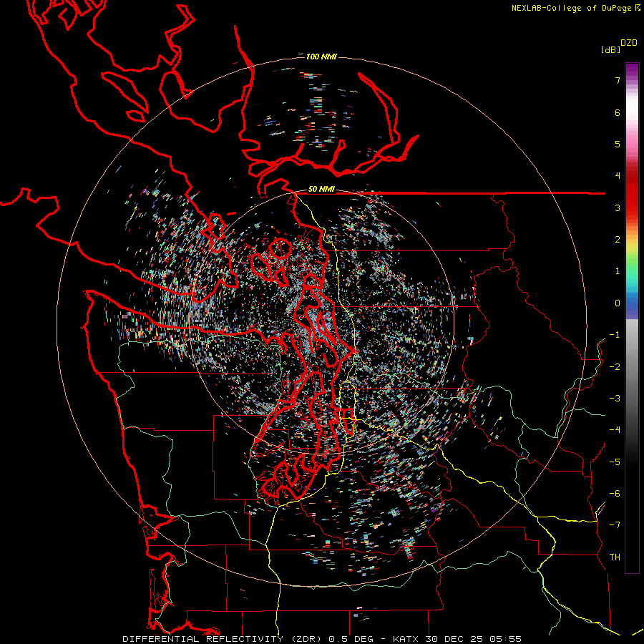Click the -6 value on color scale
This screenshot has height=644, width=644.
coord(615,494)
